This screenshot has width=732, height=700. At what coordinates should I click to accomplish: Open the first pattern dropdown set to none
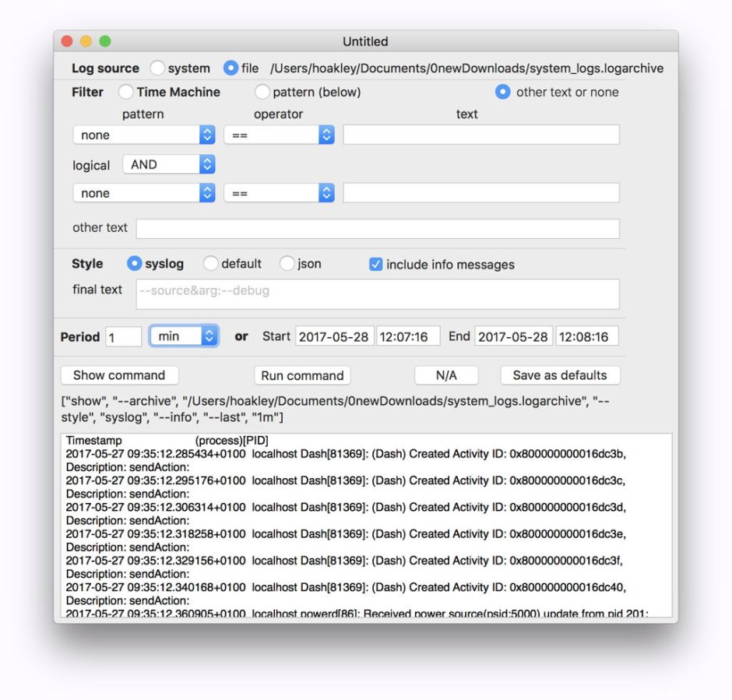(x=143, y=135)
